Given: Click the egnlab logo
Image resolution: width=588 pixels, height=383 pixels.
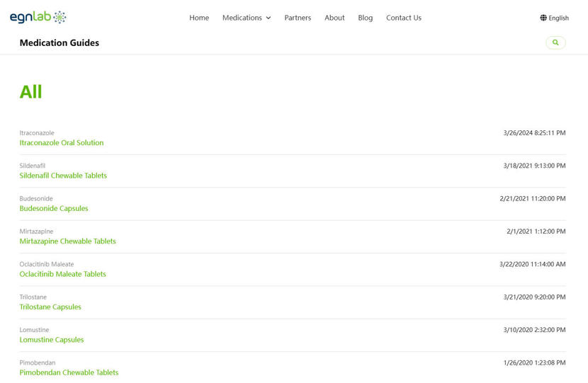Looking at the screenshot, I should pyautogui.click(x=38, y=18).
